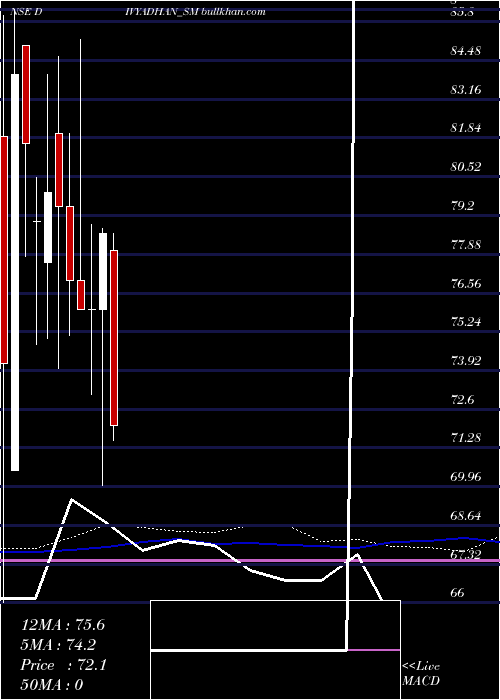Click the <<Live MACD label
The image size is (500, 700).
421,674
